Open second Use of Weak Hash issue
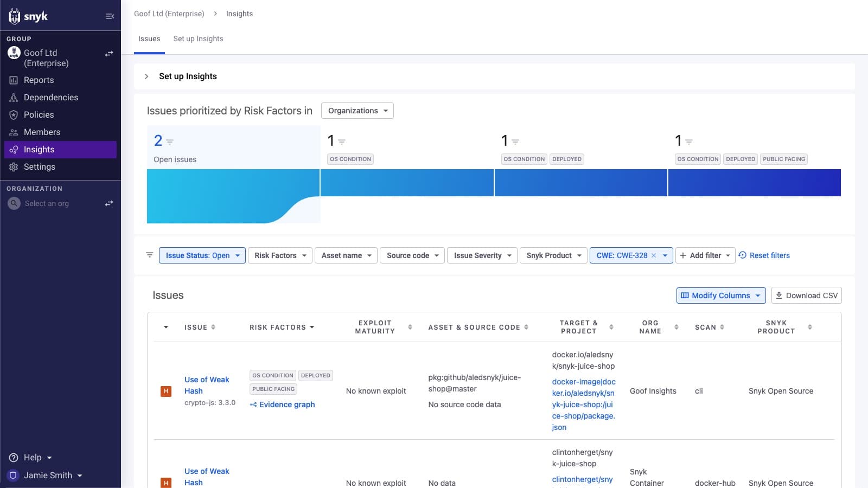868x488 pixels. pyautogui.click(x=207, y=477)
